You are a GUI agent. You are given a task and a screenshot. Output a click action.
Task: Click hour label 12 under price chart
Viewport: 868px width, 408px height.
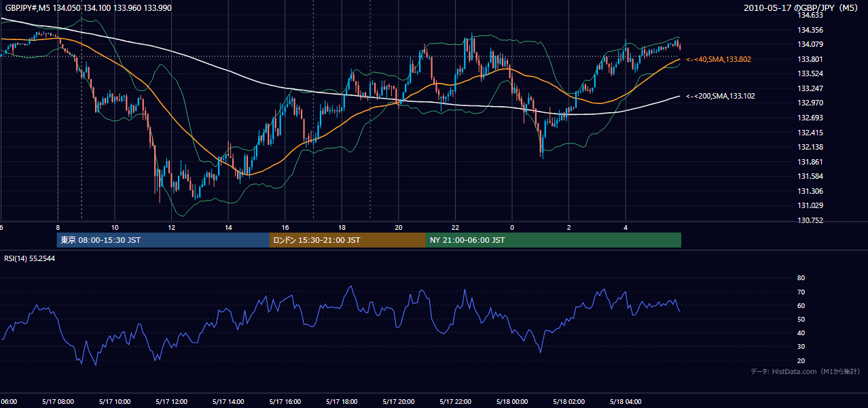point(171,227)
